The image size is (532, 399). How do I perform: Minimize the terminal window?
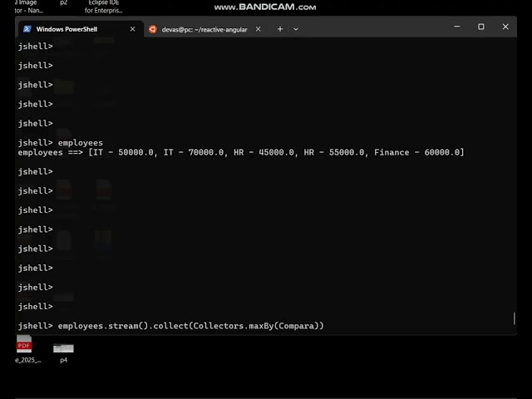pyautogui.click(x=456, y=27)
